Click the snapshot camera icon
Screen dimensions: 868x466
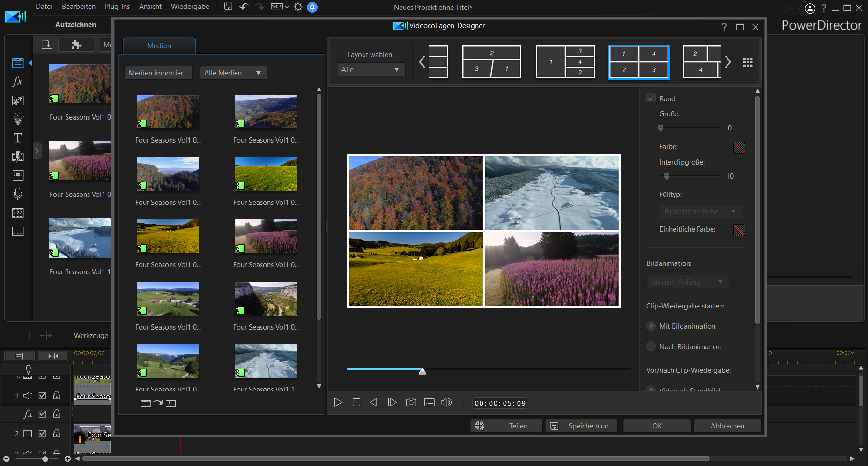click(411, 403)
